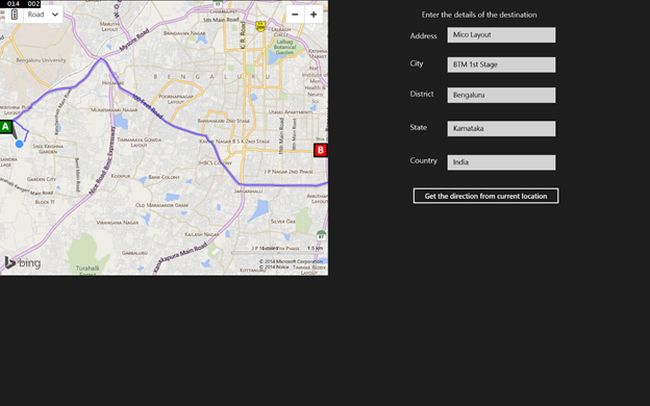Select Enter the details of the destination heading

pos(479,15)
